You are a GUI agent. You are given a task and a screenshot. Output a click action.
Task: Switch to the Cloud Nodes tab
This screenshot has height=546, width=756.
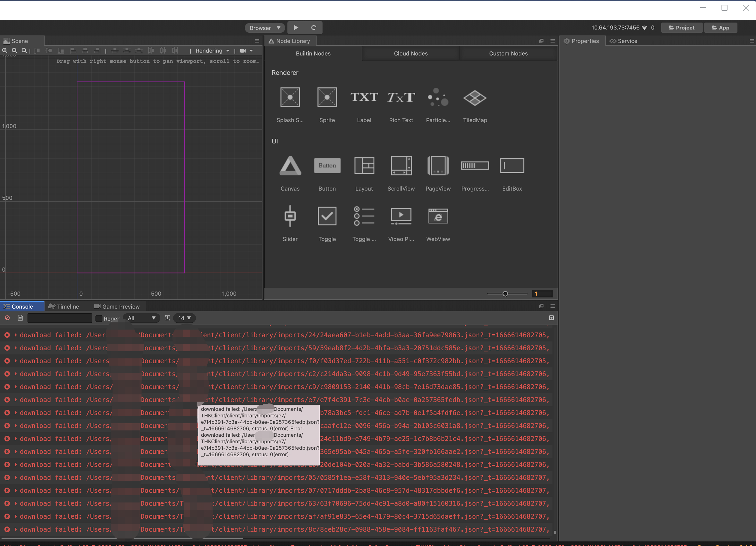410,53
